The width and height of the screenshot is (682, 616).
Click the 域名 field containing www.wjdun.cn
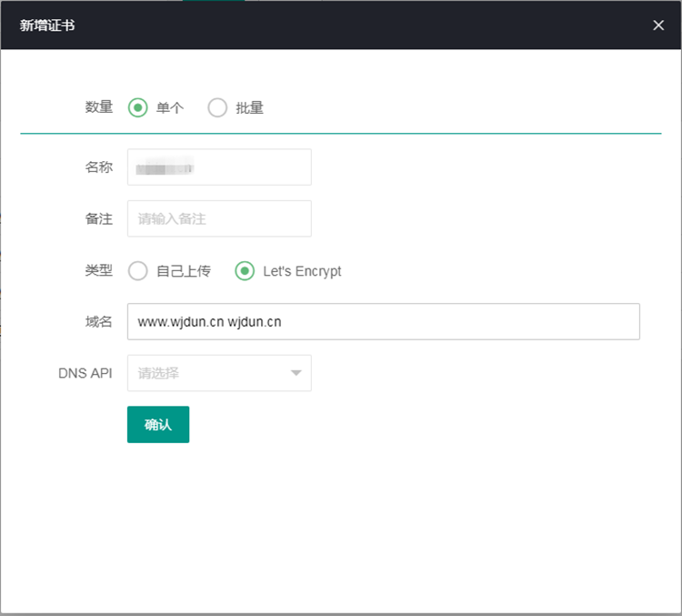click(x=383, y=322)
